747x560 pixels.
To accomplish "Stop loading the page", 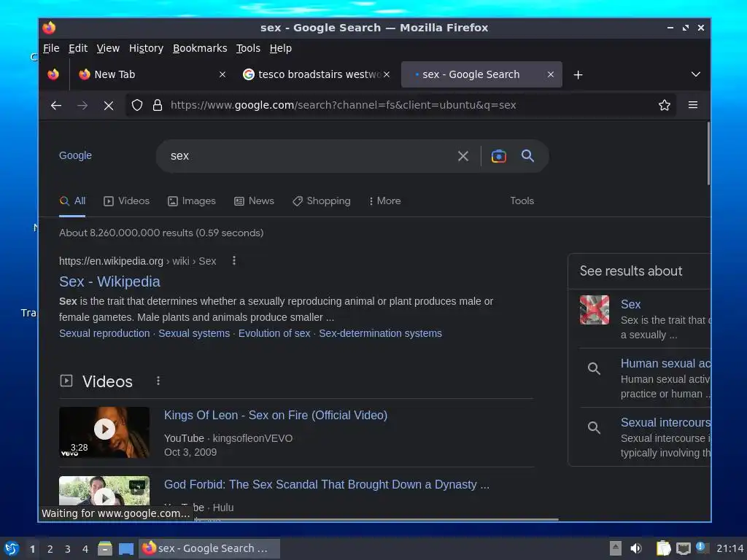I will tap(109, 105).
